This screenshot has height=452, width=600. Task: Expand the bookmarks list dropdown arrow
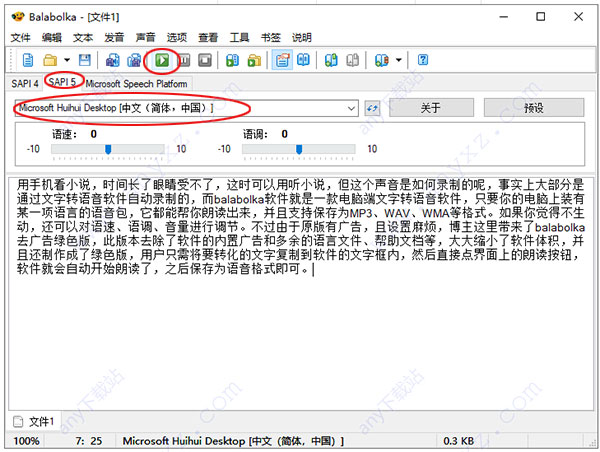398,60
